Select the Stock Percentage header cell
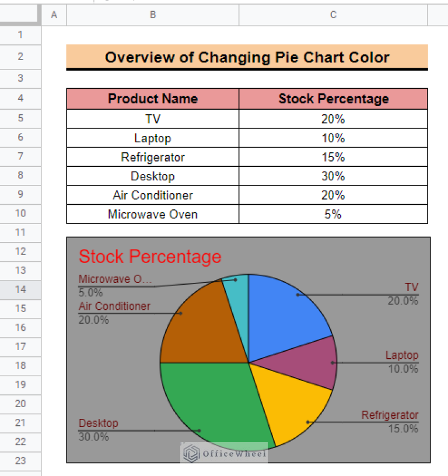Viewport: 448px width, 476px height. 333,99
